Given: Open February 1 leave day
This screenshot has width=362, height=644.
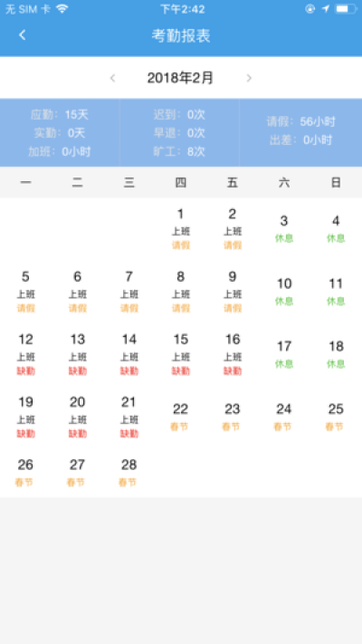Looking at the screenshot, I should coord(181,229).
